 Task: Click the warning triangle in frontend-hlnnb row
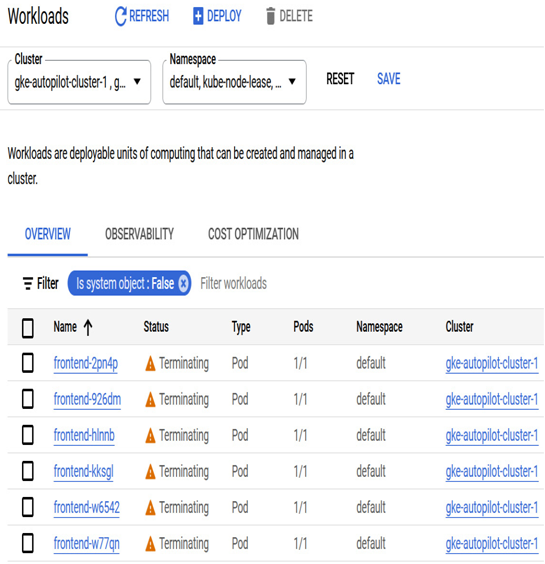[x=150, y=436]
